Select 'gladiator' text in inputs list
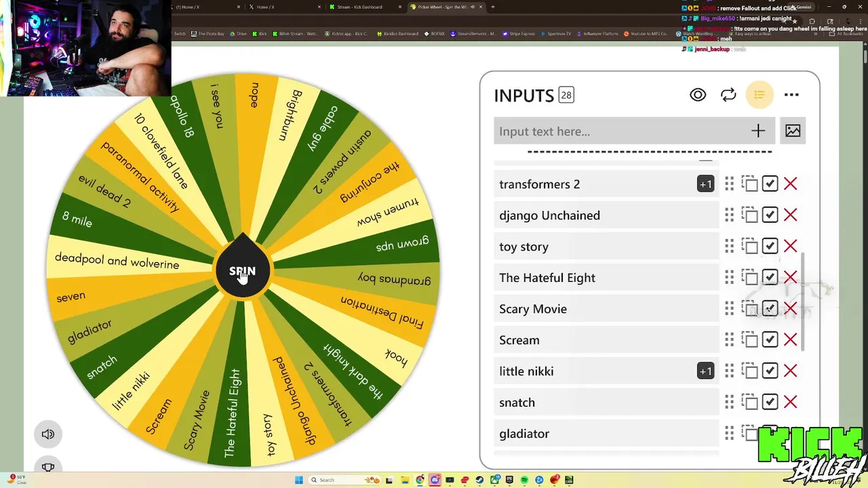The width and height of the screenshot is (868, 488). click(x=524, y=433)
